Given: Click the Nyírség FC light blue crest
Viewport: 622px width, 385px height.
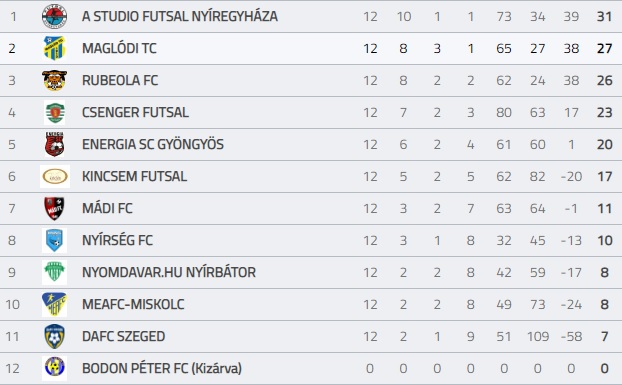Looking at the screenshot, I should [x=54, y=240].
